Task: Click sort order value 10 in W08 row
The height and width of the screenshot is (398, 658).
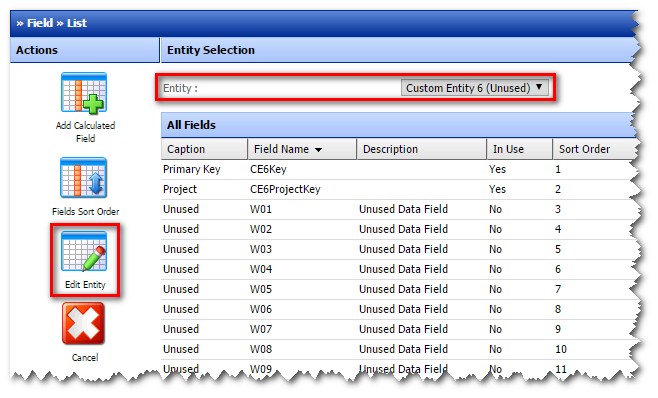Action: 561,349
